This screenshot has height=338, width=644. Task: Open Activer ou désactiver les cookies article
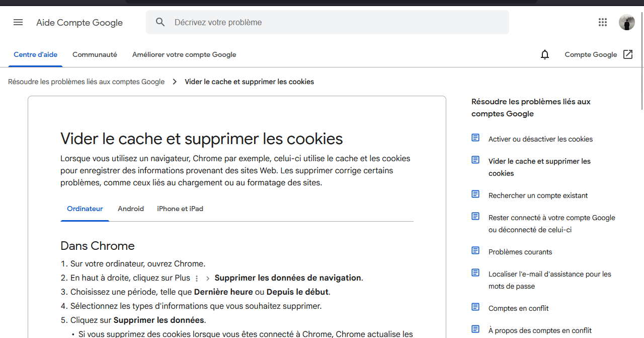540,139
